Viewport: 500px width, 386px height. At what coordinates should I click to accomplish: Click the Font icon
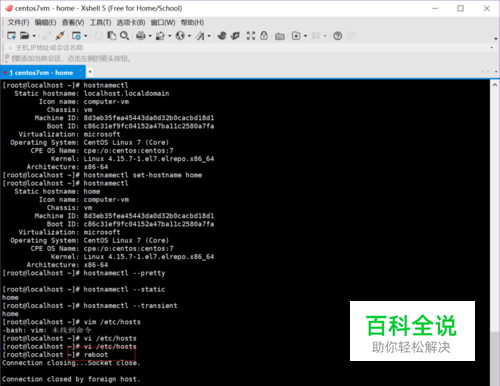pyautogui.click(x=200, y=36)
